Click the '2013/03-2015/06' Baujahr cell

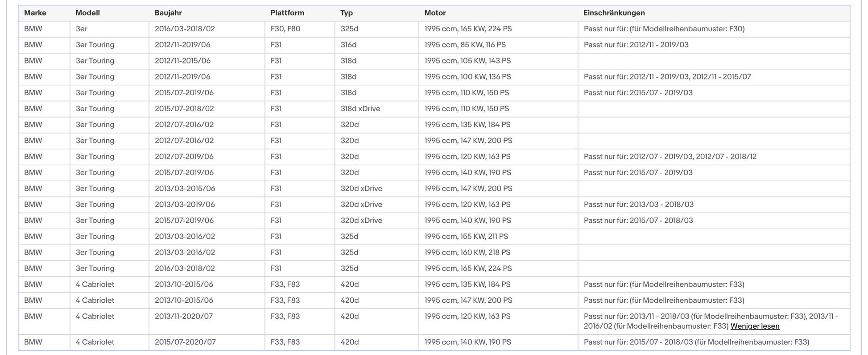tap(185, 188)
